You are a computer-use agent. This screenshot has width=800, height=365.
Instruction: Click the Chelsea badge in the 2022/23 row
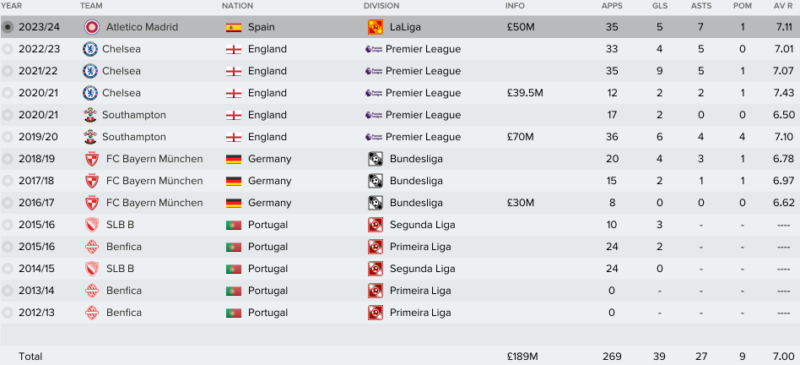(90, 49)
